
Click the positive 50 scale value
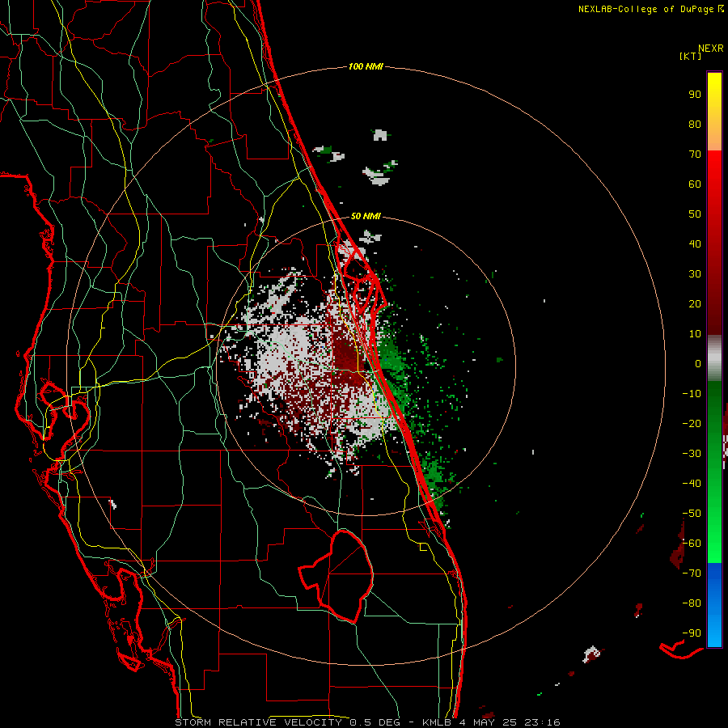coord(695,214)
